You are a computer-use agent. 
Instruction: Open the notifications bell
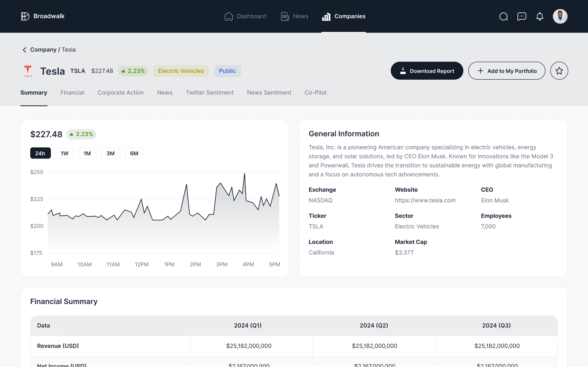point(540,17)
